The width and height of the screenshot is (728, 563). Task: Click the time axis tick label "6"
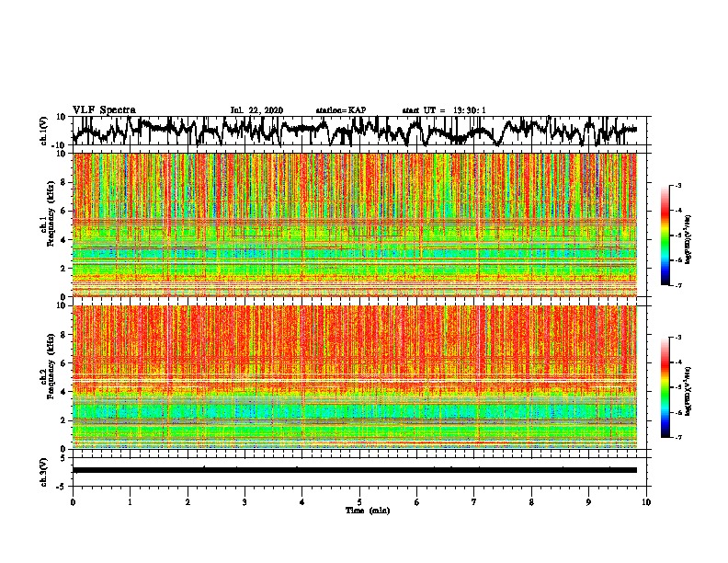coord(416,502)
